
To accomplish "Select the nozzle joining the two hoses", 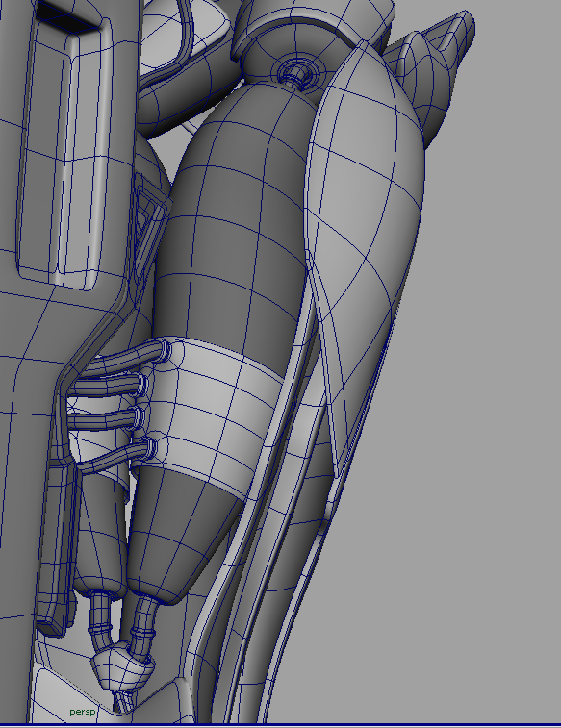I will pyautogui.click(x=123, y=667).
